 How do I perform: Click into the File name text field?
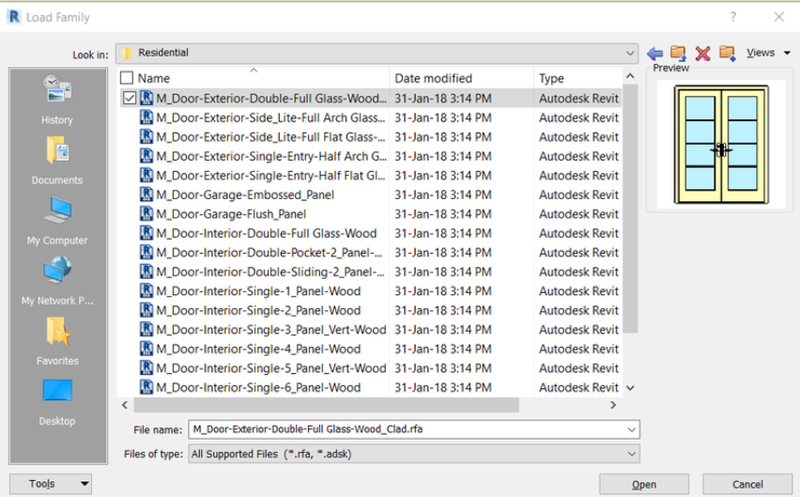coord(407,429)
